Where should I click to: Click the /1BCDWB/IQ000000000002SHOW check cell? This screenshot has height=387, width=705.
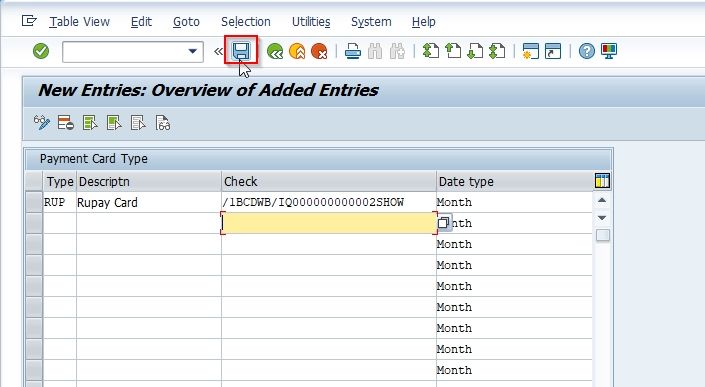coord(329,202)
